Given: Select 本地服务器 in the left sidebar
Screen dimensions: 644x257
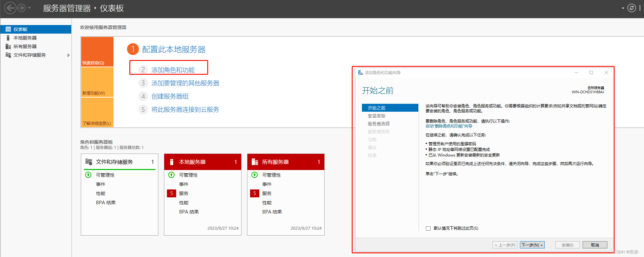Looking at the screenshot, I should pyautogui.click(x=36, y=38).
